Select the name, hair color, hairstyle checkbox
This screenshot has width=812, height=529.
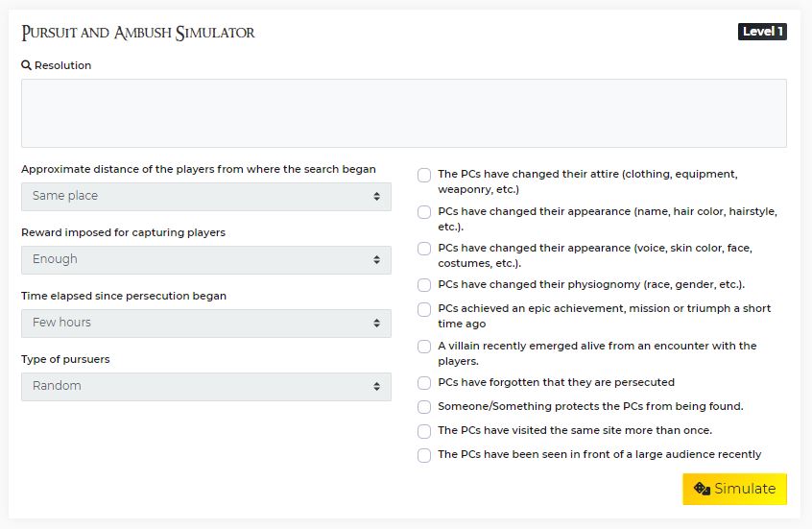point(424,212)
